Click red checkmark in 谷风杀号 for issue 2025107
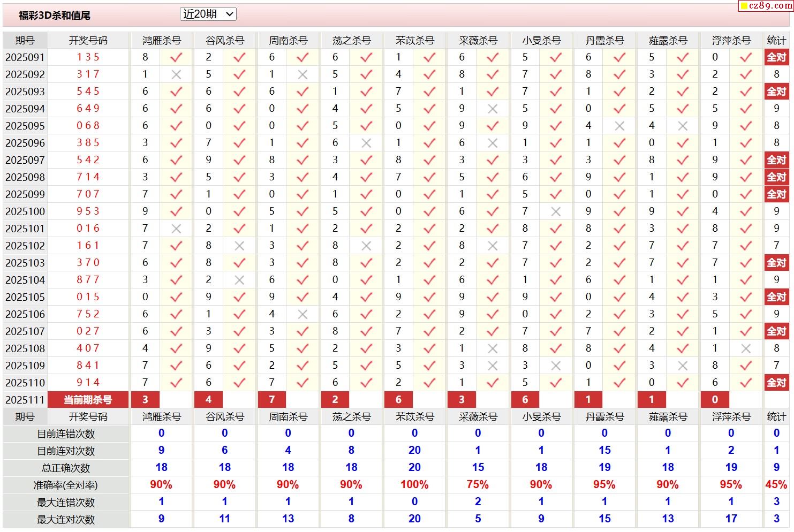The height and width of the screenshot is (532, 794). tap(239, 331)
